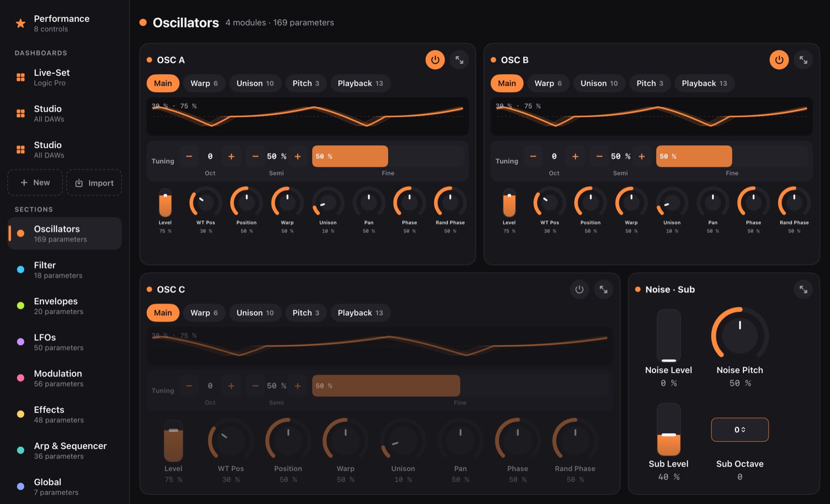The image size is (830, 504).
Task: Open Arp & Sequencer section
Action: pyautogui.click(x=65, y=451)
